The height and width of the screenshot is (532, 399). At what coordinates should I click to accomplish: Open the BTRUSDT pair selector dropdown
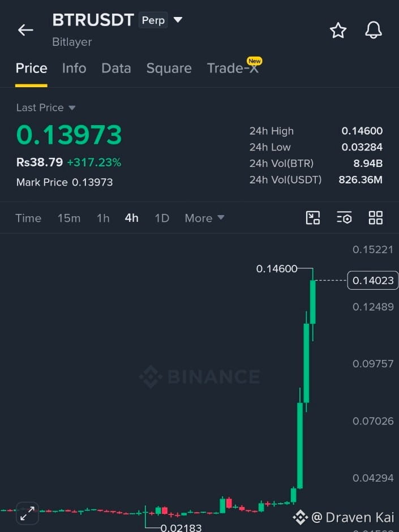178,20
